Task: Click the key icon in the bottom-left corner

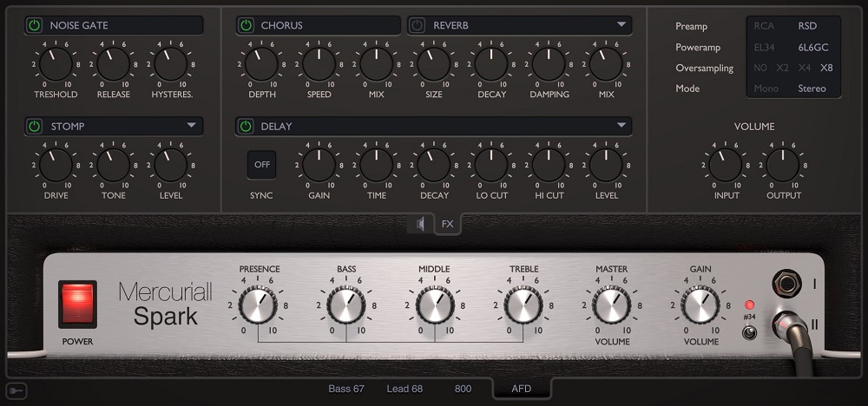Action: [x=16, y=391]
